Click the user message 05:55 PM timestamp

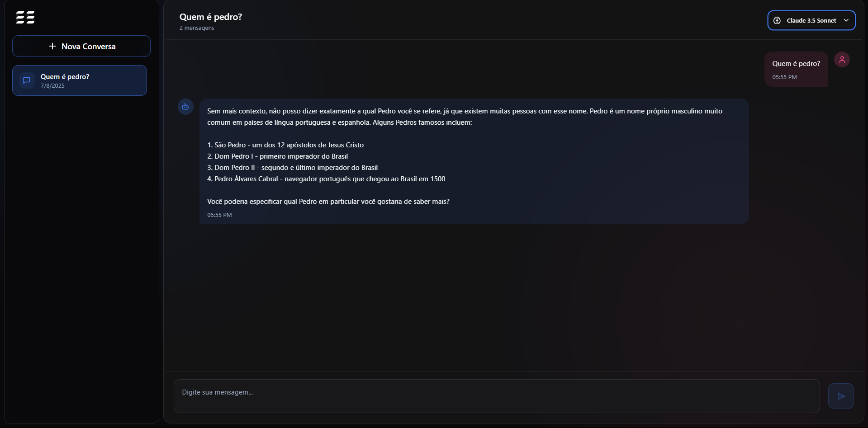click(x=784, y=77)
